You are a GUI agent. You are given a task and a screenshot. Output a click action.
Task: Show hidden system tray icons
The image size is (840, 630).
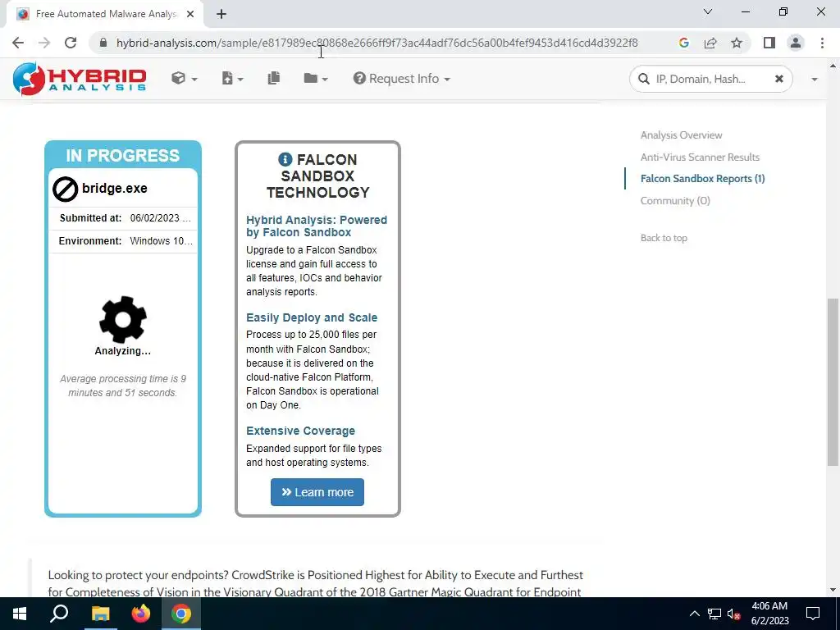point(694,614)
